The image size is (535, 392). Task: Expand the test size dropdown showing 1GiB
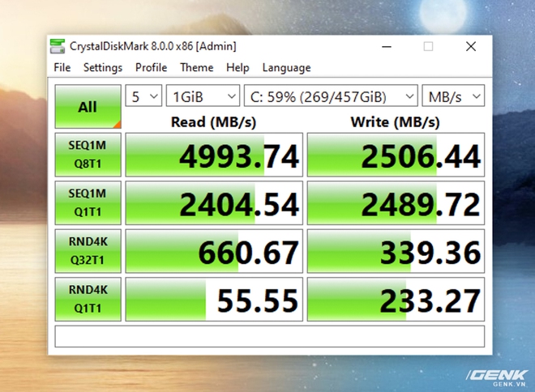(x=203, y=96)
